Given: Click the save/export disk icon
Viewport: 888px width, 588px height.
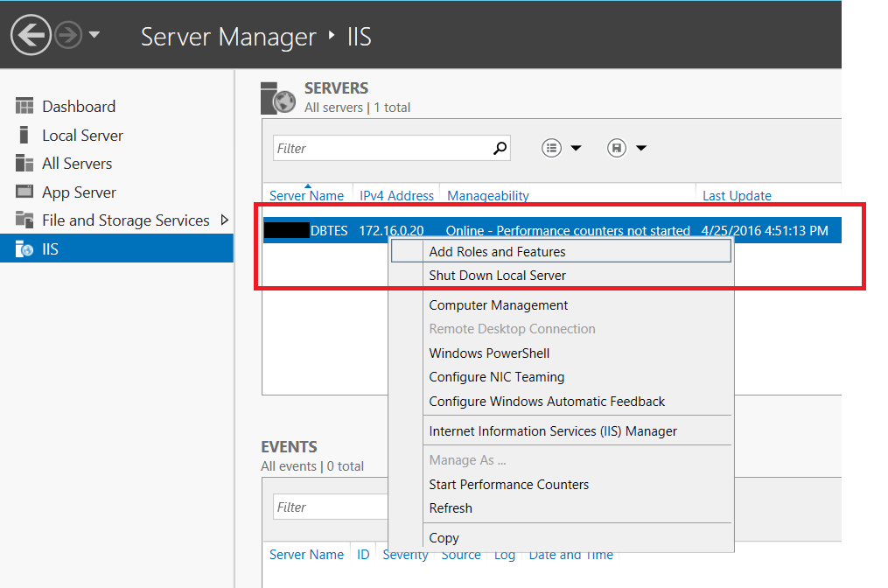Looking at the screenshot, I should click(618, 147).
